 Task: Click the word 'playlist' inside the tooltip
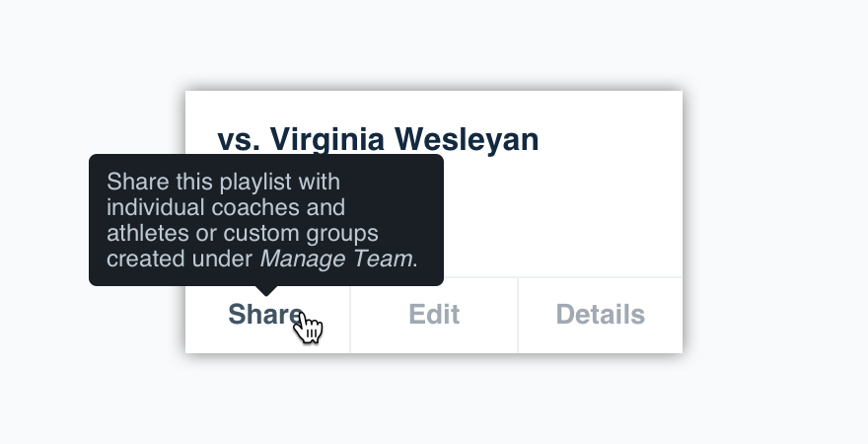tap(255, 183)
